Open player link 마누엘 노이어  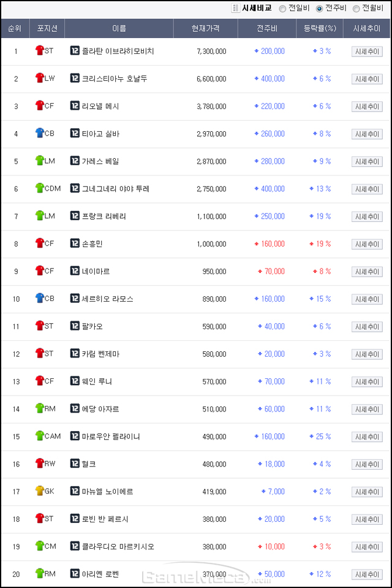[x=108, y=492]
